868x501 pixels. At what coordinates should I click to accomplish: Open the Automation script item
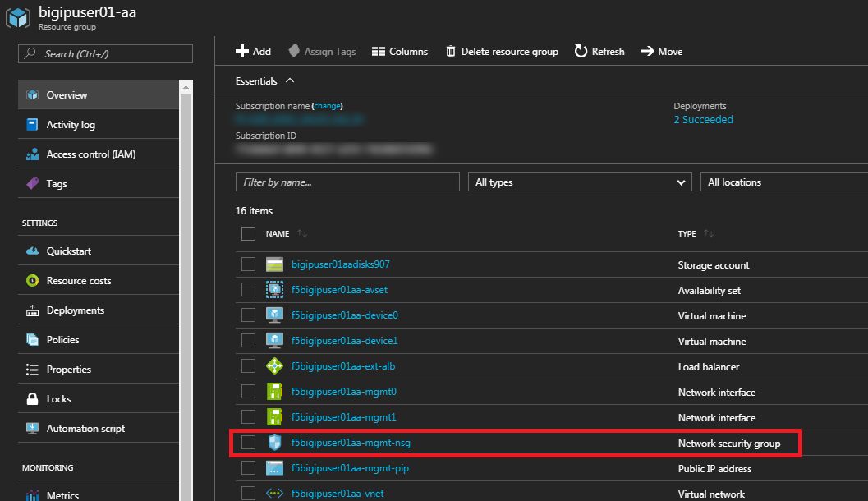point(99,428)
